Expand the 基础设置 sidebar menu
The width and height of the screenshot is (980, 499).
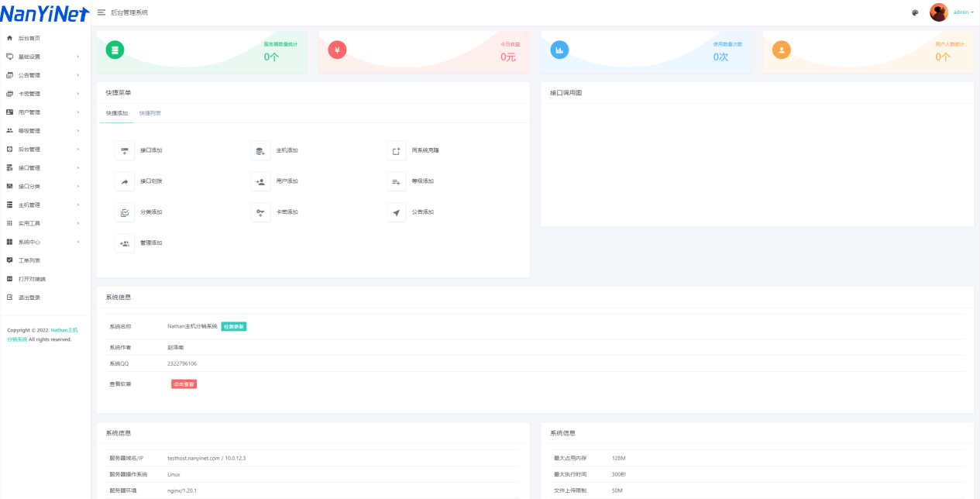tap(45, 57)
